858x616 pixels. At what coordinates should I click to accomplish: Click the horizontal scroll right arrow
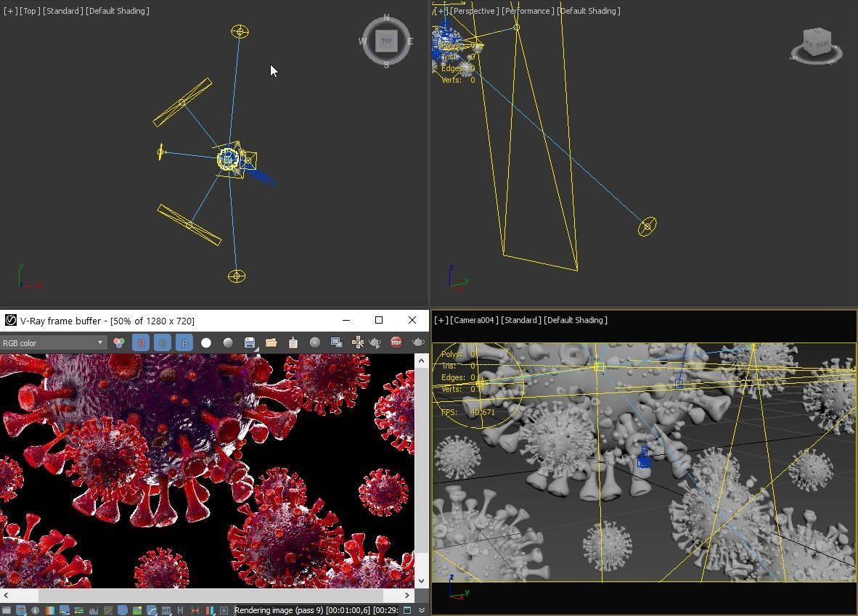(x=406, y=595)
